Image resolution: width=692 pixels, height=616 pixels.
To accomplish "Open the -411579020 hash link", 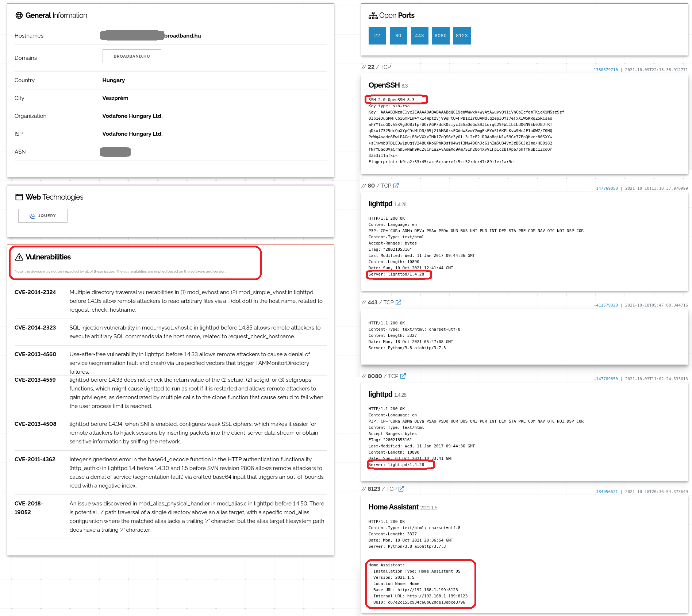I will point(605,305).
